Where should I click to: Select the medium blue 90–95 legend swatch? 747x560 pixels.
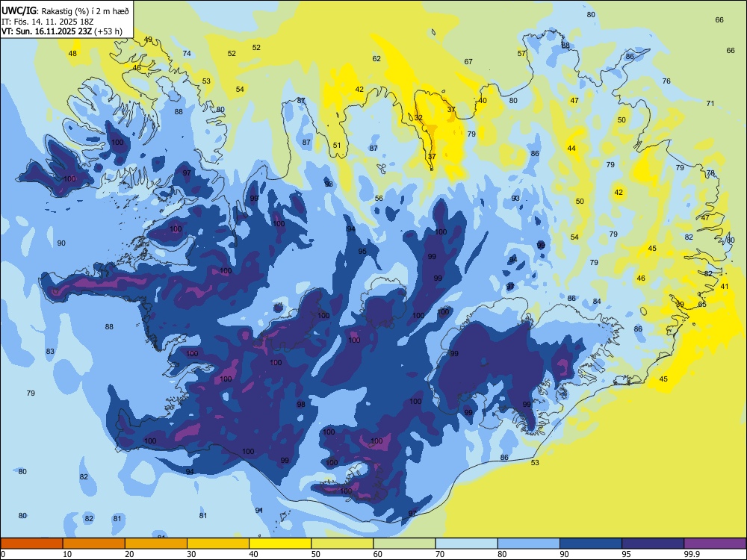pos(591,544)
